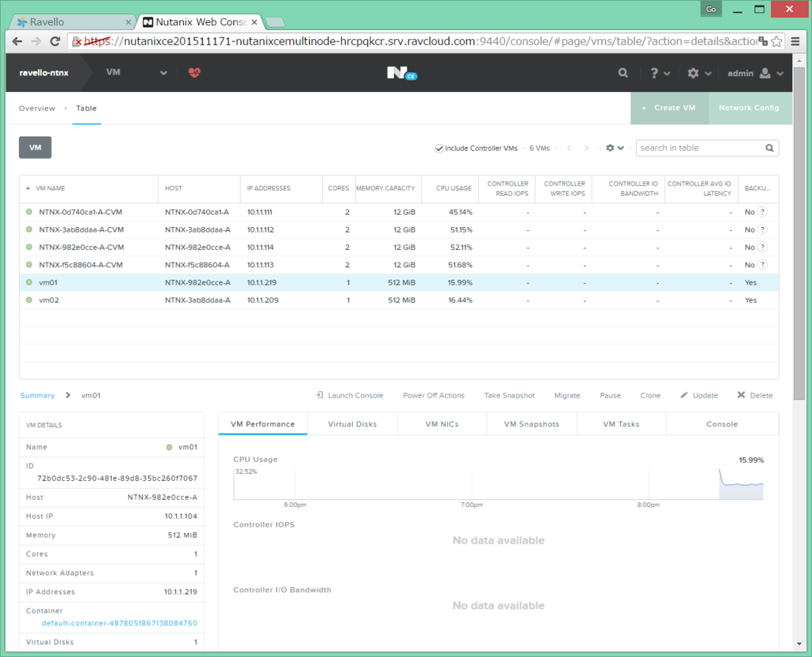Expand the admin user chevron
Screen dimensions: 812x657
pyautogui.click(x=780, y=74)
